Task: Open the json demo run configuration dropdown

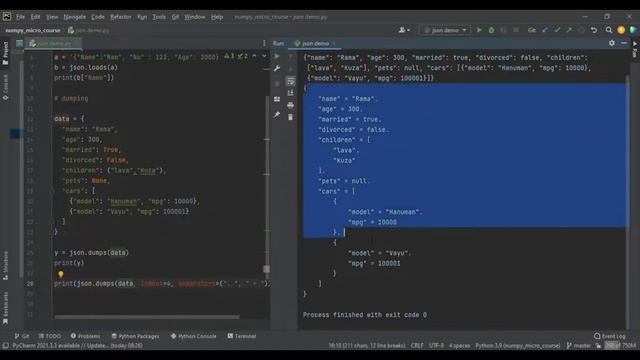Action: point(445,30)
